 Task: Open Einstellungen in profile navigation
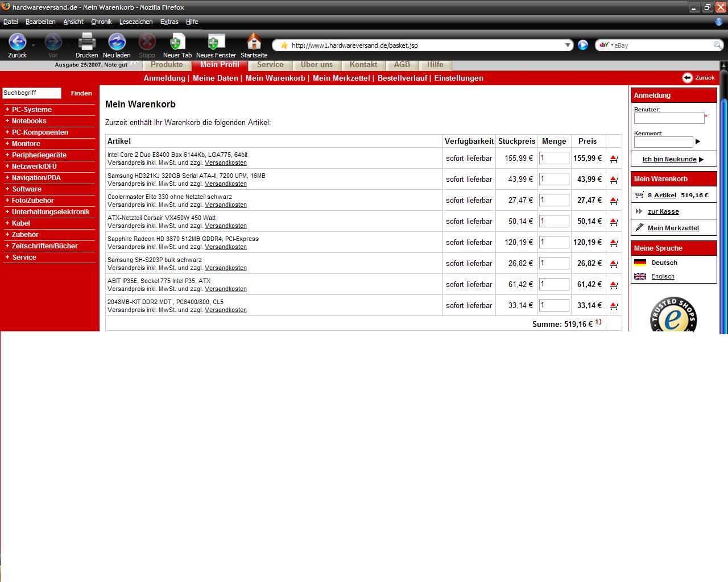click(458, 78)
